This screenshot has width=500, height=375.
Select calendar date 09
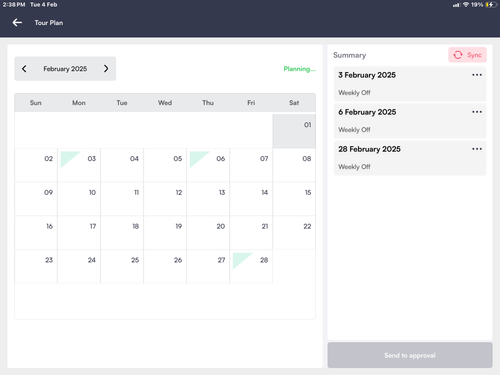(36, 199)
